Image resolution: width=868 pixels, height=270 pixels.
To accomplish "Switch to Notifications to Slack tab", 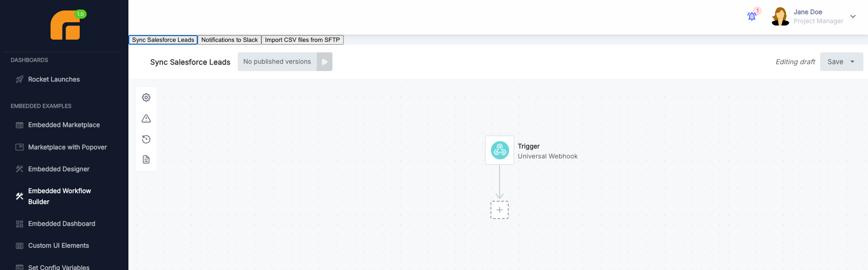I will coord(230,40).
